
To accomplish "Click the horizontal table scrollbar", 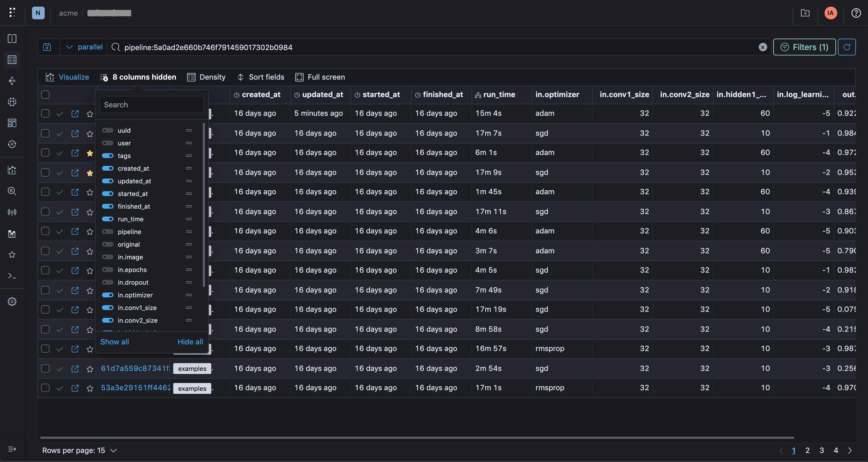I will click(x=417, y=438).
